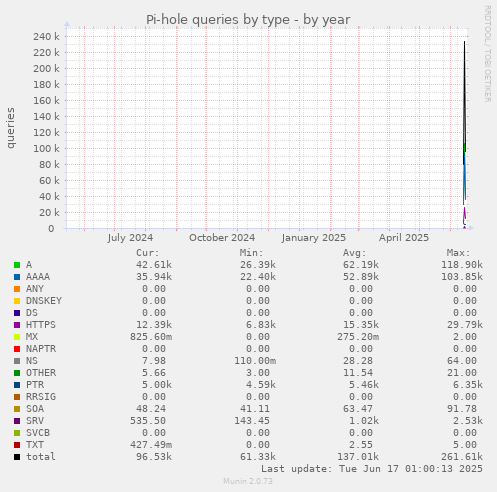Click the PTR max value 6.35k
The height and width of the screenshot is (492, 497).
coord(468,385)
